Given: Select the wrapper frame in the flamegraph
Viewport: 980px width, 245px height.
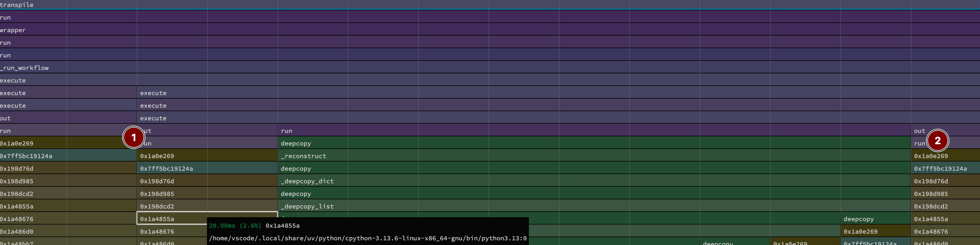Looking at the screenshot, I should 490,30.
